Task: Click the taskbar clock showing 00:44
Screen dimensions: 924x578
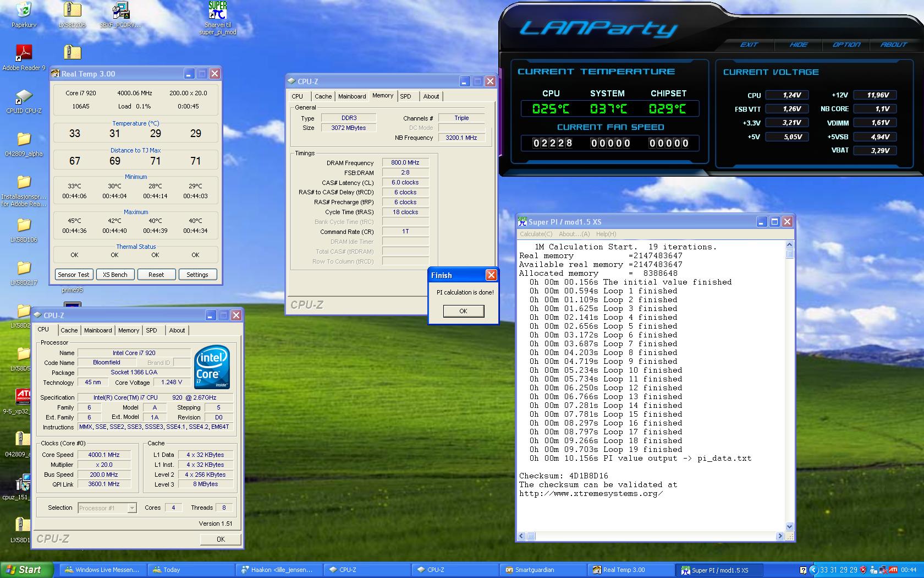Action: 909,570
